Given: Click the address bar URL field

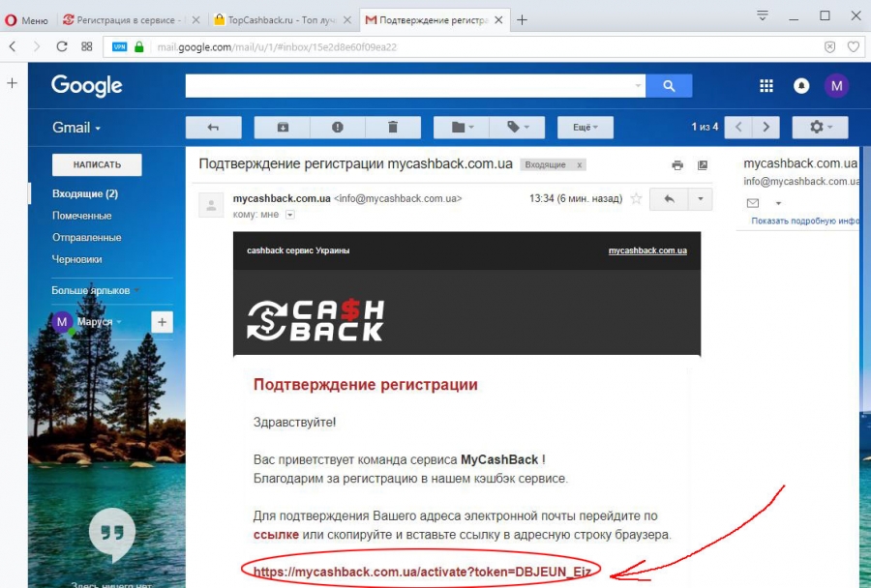Looking at the screenshot, I should click(x=483, y=47).
